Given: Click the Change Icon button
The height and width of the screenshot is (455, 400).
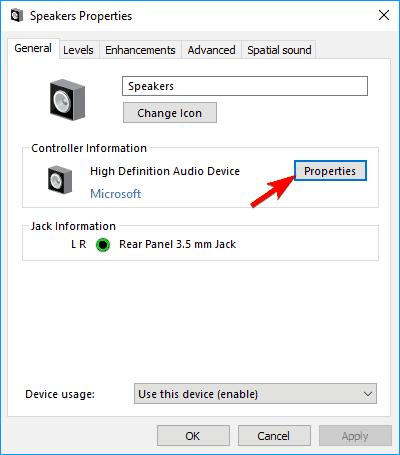Looking at the screenshot, I should click(170, 113).
